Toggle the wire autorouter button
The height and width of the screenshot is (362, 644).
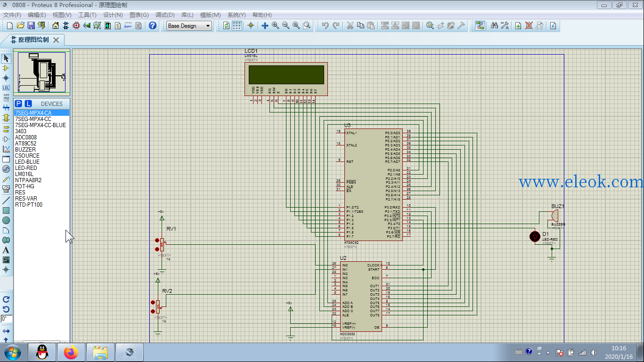(480, 25)
